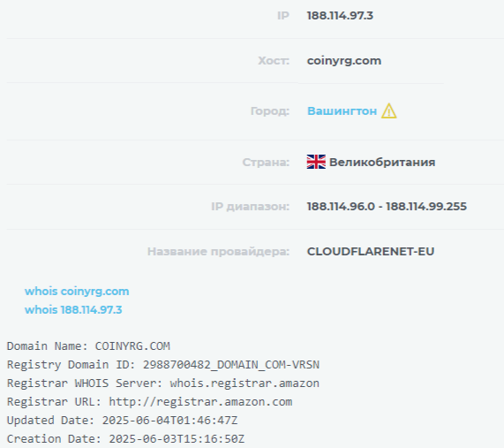Image resolution: width=504 pixels, height=448 pixels.
Task: Click the Updated Date line
Action: pyautogui.click(x=122, y=421)
